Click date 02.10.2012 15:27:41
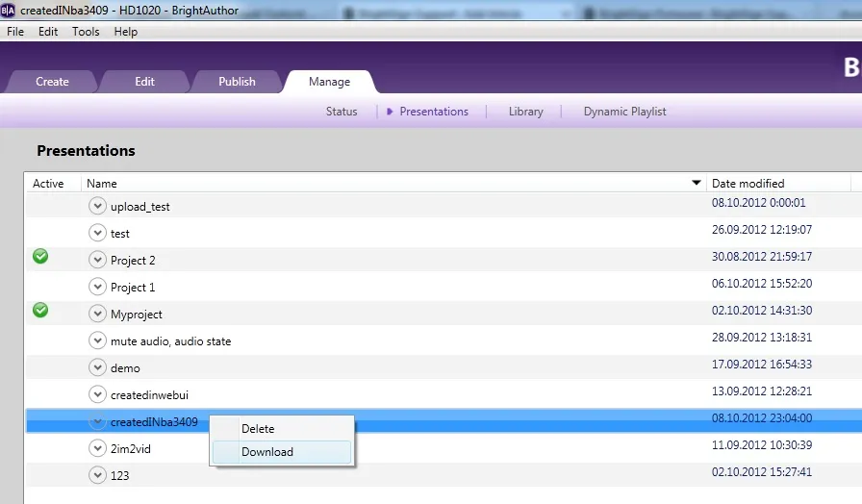862x504 pixels. coord(762,471)
